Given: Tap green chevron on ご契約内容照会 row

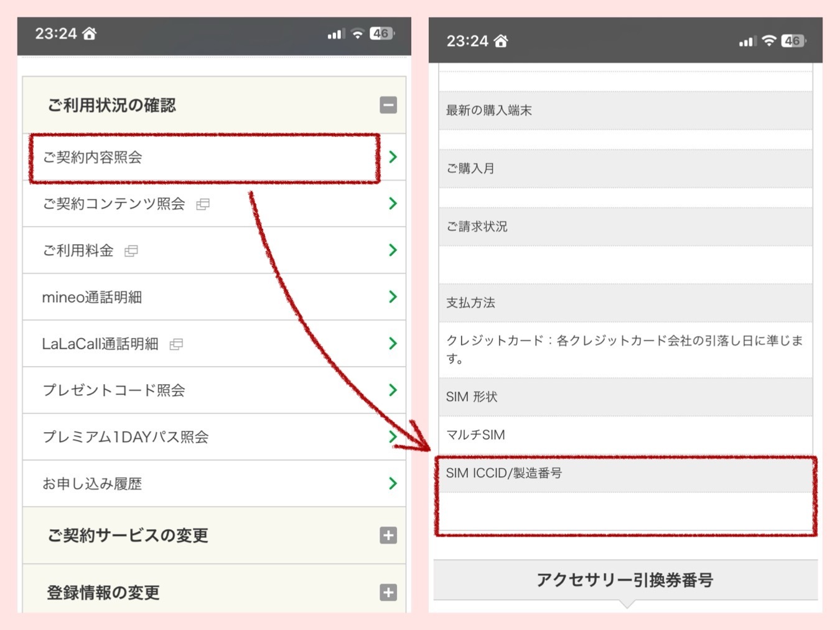Looking at the screenshot, I should (x=393, y=157).
